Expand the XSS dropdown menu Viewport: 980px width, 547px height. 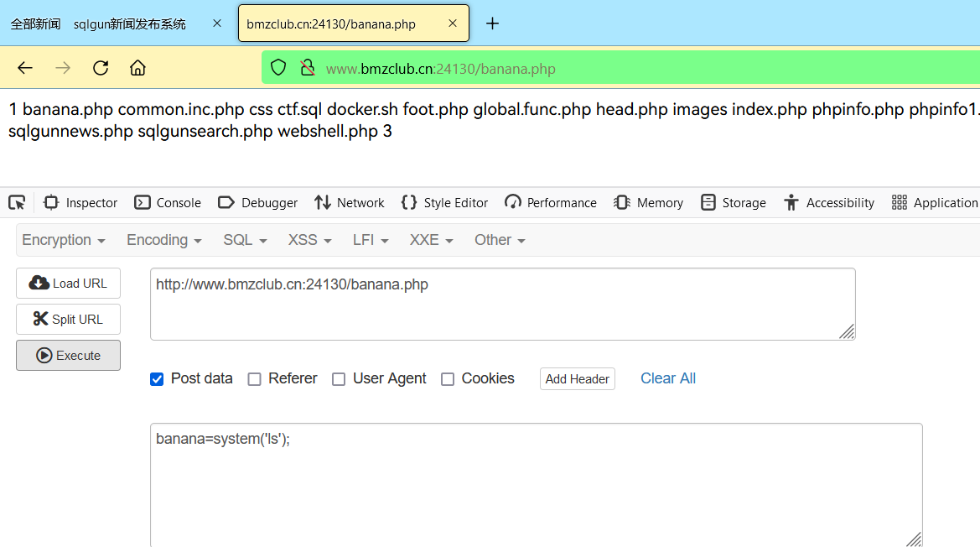309,240
